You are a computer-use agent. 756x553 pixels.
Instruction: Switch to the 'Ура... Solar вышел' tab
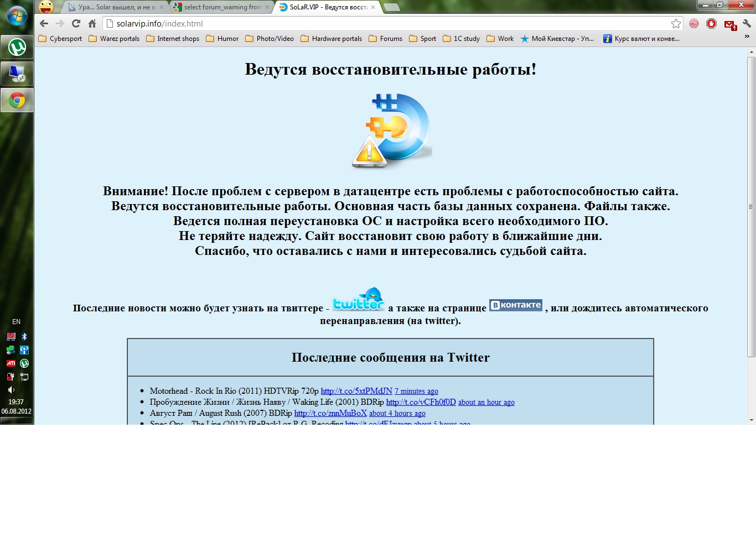point(113,7)
